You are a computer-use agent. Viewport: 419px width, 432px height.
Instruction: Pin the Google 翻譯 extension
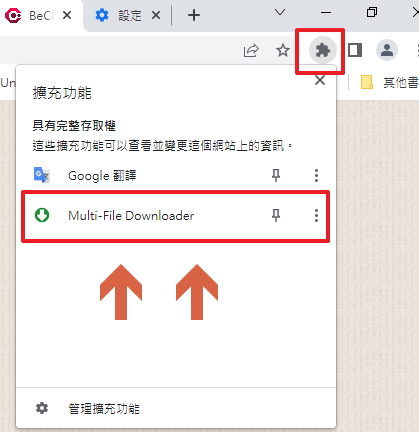(x=276, y=175)
